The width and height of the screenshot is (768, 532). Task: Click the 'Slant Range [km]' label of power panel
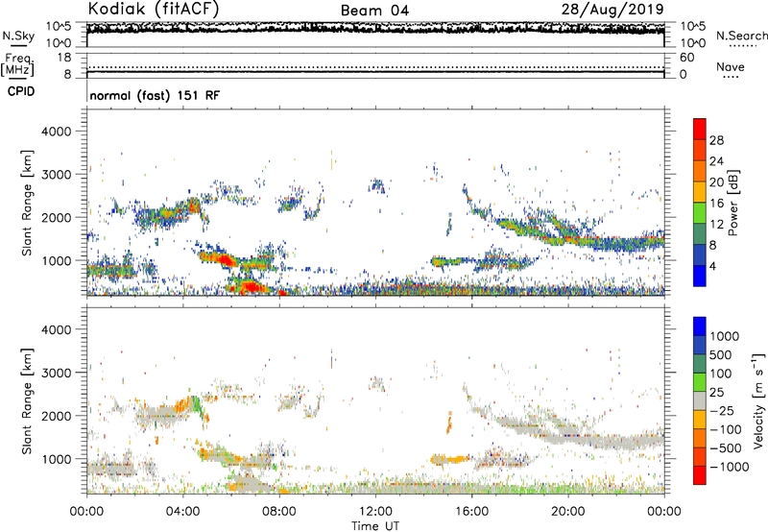coord(27,203)
